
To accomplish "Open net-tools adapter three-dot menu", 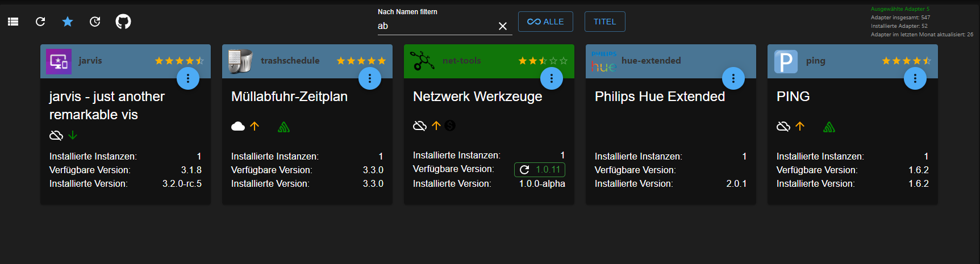I will click(552, 78).
